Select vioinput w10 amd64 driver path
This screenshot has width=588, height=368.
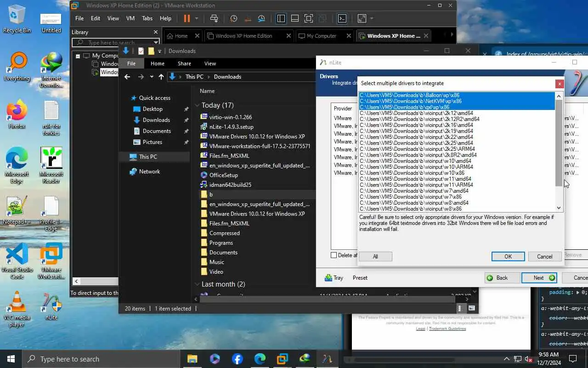pyautogui.click(x=457, y=161)
